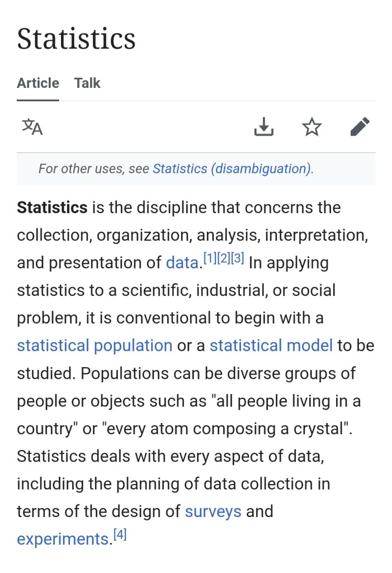Click the Statistics page title heading

tap(77, 39)
